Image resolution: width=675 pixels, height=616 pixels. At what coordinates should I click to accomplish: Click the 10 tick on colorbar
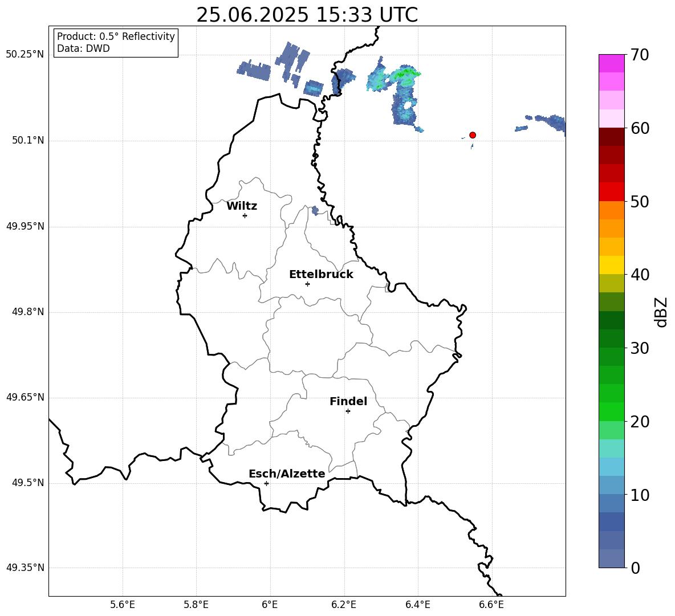[x=640, y=495]
